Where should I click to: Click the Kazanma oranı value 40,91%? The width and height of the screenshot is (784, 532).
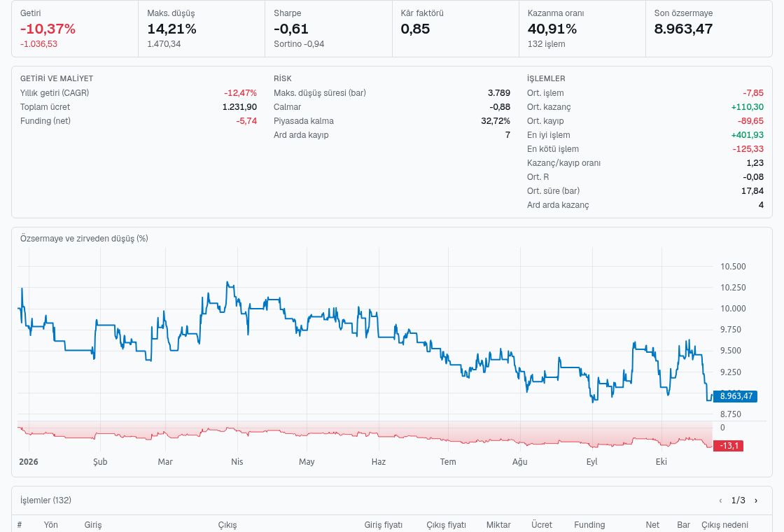point(552,29)
